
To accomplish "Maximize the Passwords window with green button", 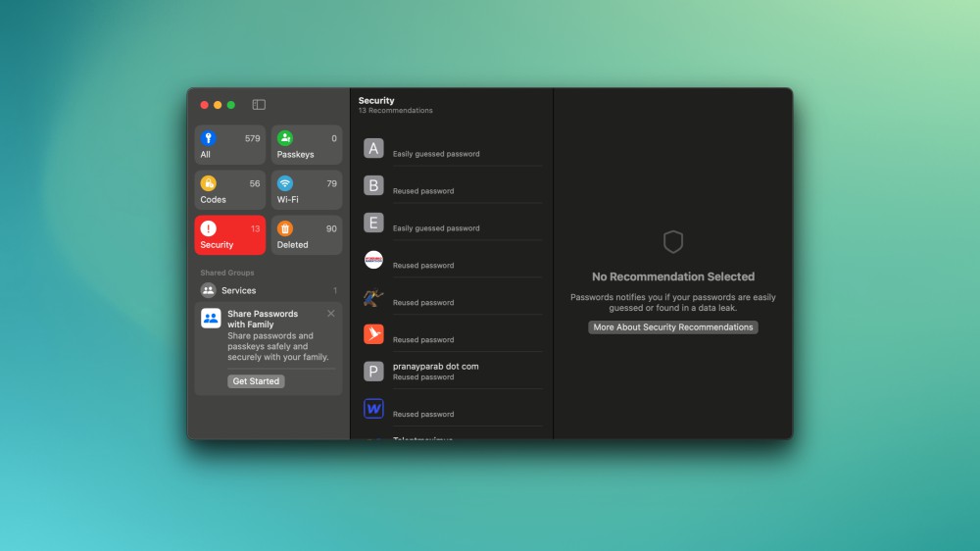I will 231,105.
